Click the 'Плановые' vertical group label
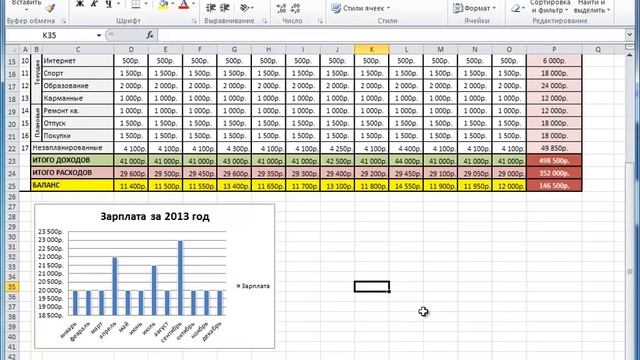 click(x=37, y=123)
